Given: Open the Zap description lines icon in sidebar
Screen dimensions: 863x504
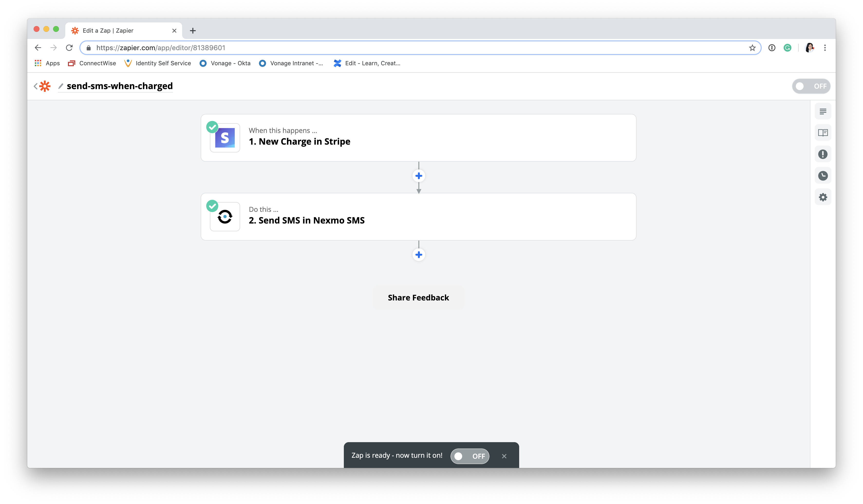Looking at the screenshot, I should pos(823,111).
